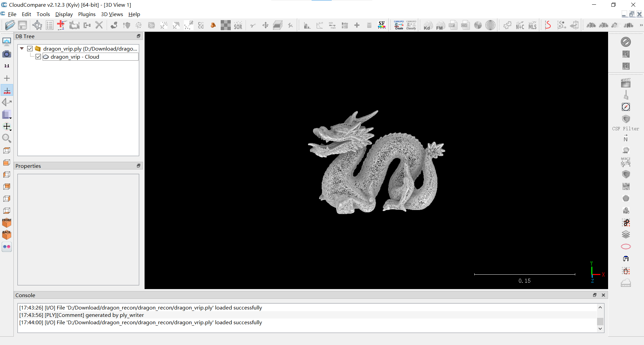Set zoom to 1:1 ratio
The width and height of the screenshot is (644, 345).
pos(7,66)
